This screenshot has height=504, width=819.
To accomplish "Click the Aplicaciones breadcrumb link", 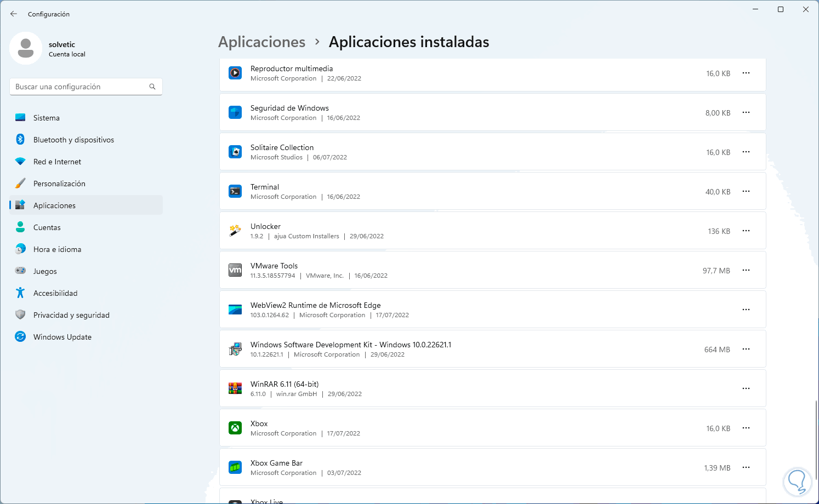I will pos(261,42).
